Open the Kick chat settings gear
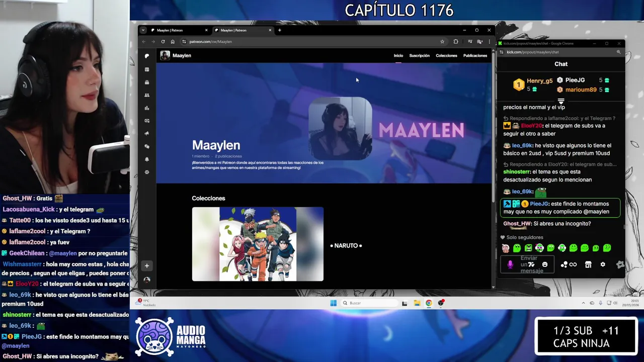Image resolution: width=644 pixels, height=362 pixels. point(603,264)
